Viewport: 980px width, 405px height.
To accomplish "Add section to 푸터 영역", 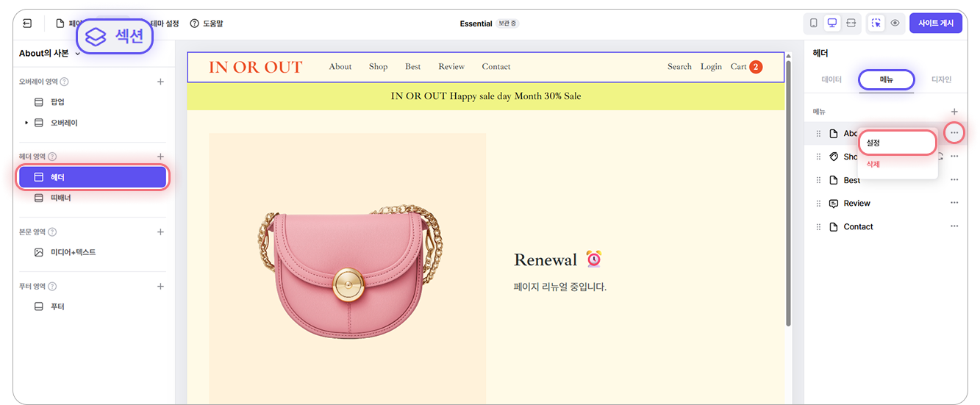I will pos(160,286).
